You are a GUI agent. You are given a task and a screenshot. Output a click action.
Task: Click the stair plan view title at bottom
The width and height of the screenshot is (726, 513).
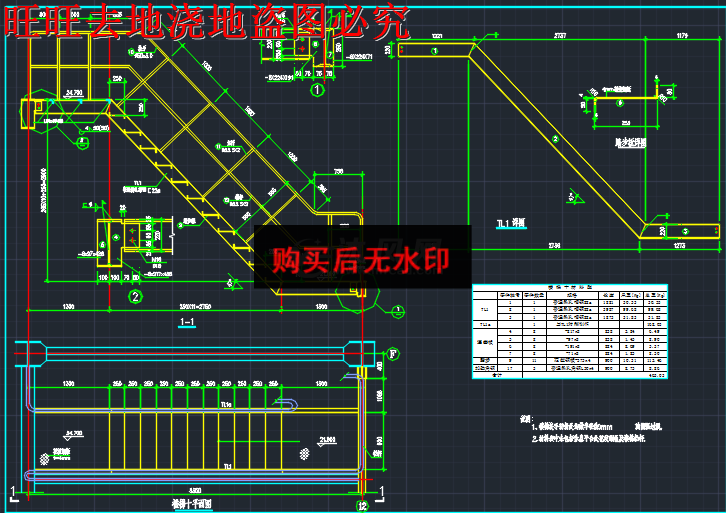tap(192, 503)
